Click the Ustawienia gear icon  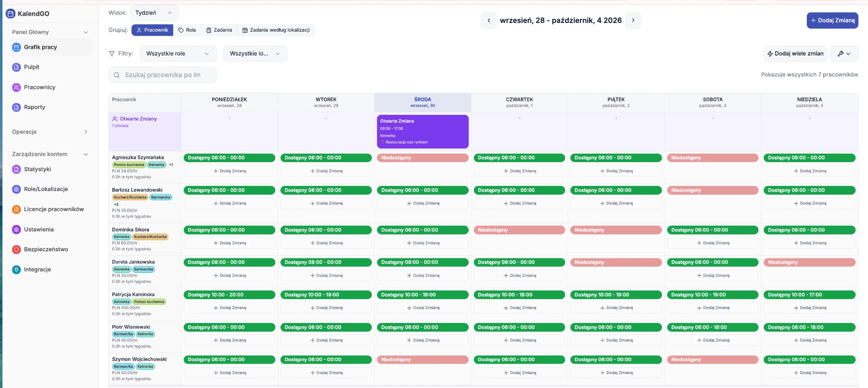point(16,229)
